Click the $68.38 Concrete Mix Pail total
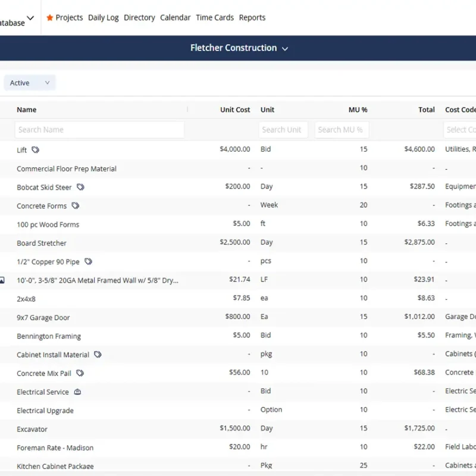 tap(424, 372)
